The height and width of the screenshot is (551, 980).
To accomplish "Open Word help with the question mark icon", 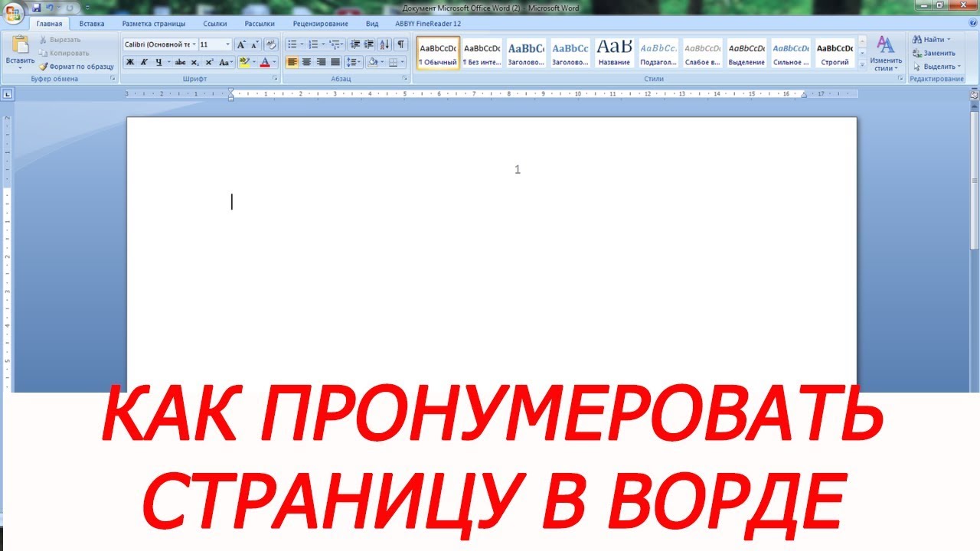I will point(972,24).
